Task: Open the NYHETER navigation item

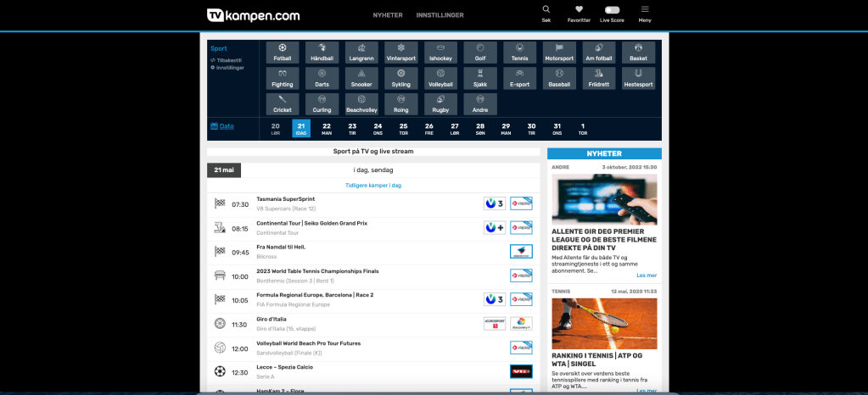Action: pyautogui.click(x=388, y=15)
